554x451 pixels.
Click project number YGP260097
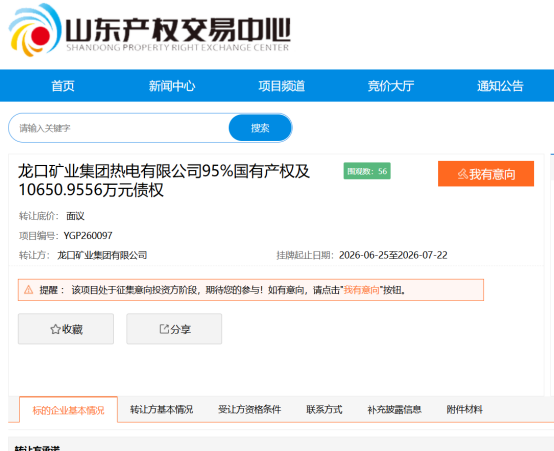pyautogui.click(x=88, y=235)
